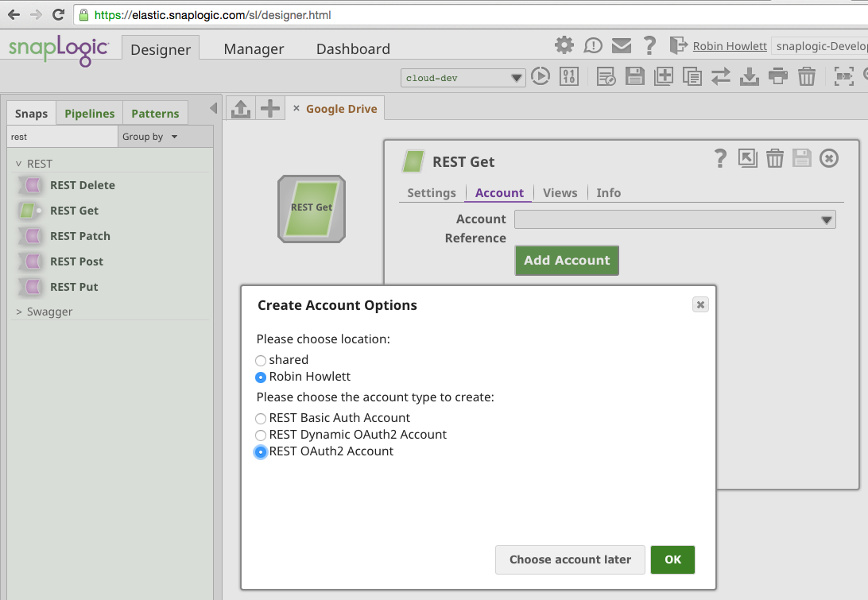Export the pipeline with the download icon
868x600 pixels.
coord(750,75)
